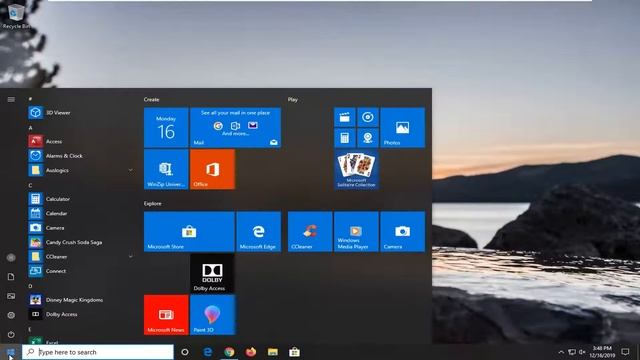Open the network tray icon
The height and width of the screenshot is (360, 640).
572,352
